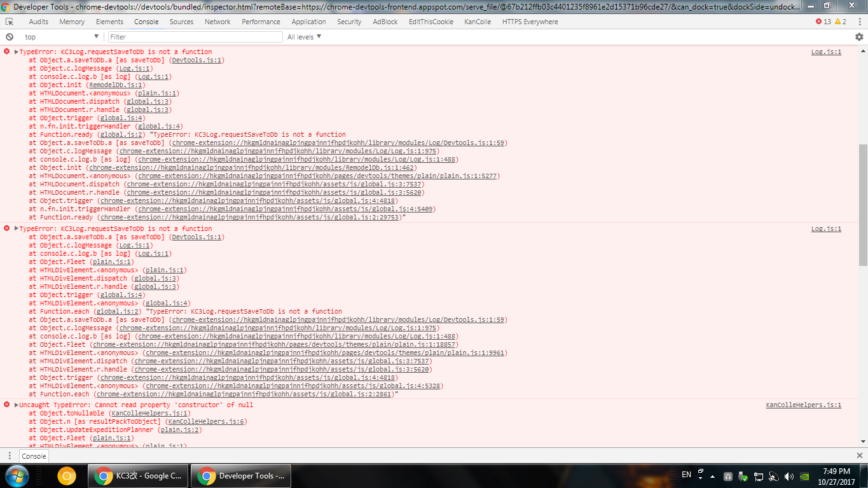Expand the Uncaught TypeError constructor error
The image size is (868, 488).
(x=17, y=404)
